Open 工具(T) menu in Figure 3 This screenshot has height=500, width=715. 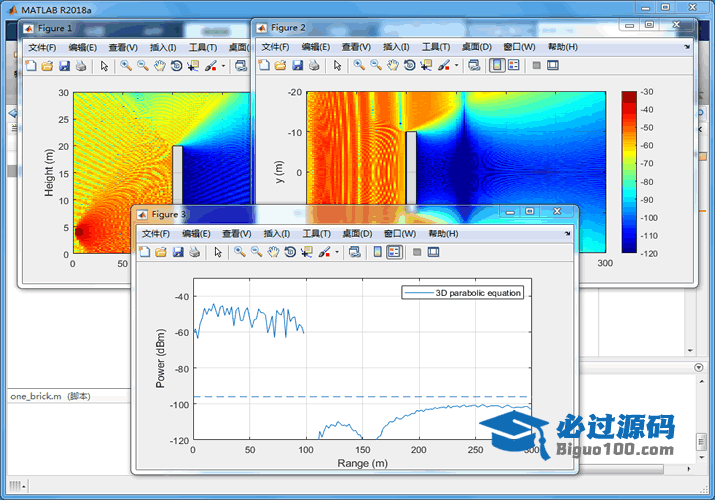click(316, 233)
